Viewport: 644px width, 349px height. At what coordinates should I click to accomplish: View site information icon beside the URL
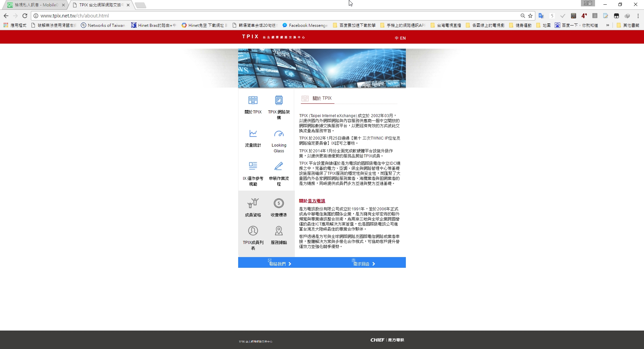click(36, 16)
